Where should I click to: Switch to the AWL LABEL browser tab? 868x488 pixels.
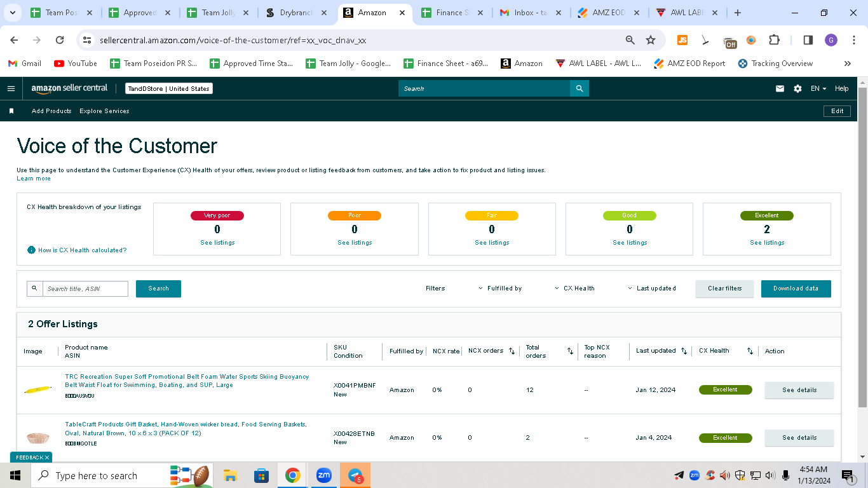pos(688,13)
